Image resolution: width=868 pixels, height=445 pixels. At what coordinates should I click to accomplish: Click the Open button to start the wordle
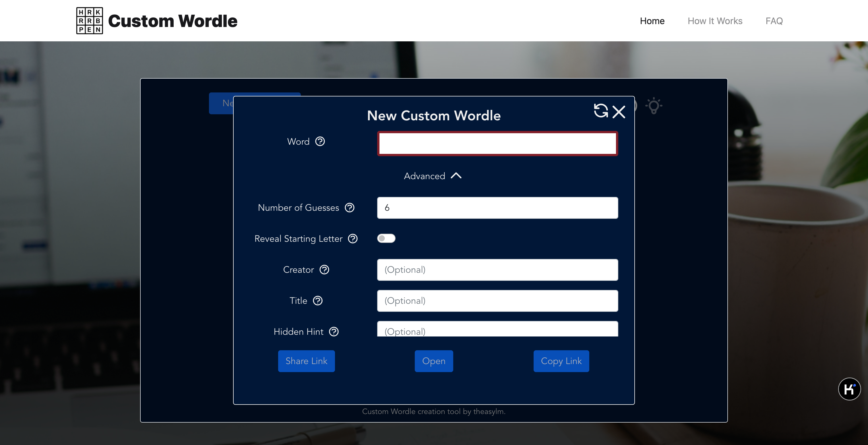pos(434,361)
